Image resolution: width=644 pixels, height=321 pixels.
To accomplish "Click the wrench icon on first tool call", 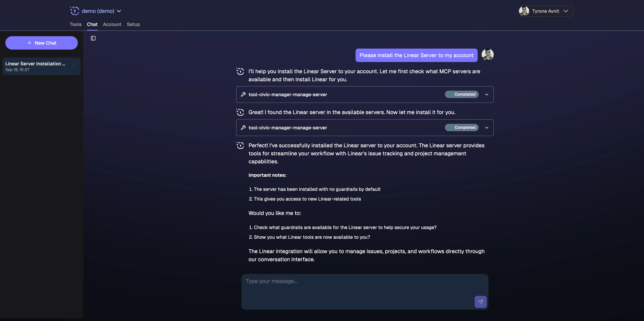I will (243, 94).
